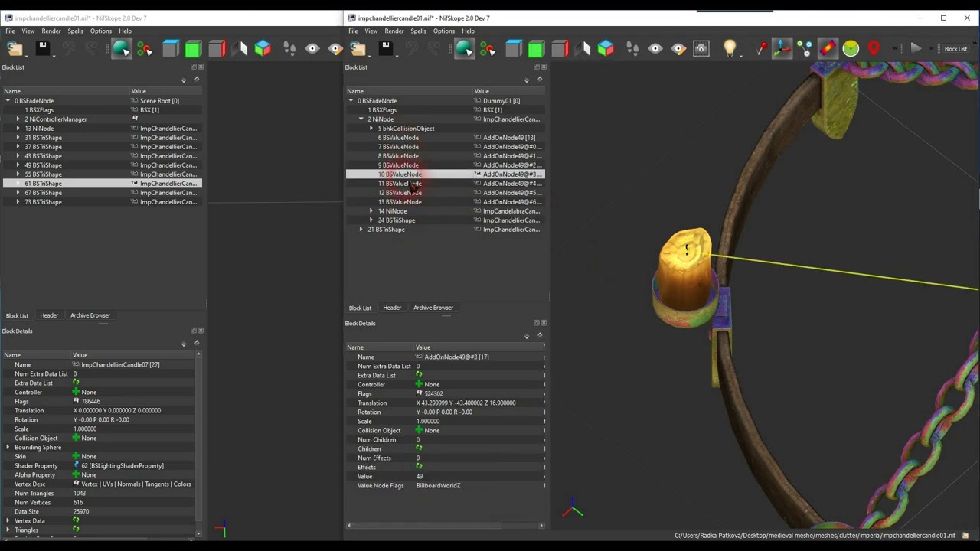Image resolution: width=980 pixels, height=551 pixels.
Task: Refresh Children array in right Block Details
Action: (419, 448)
